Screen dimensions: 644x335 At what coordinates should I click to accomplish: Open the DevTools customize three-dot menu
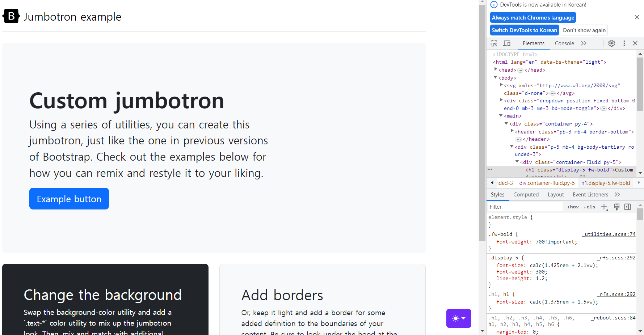[624, 43]
